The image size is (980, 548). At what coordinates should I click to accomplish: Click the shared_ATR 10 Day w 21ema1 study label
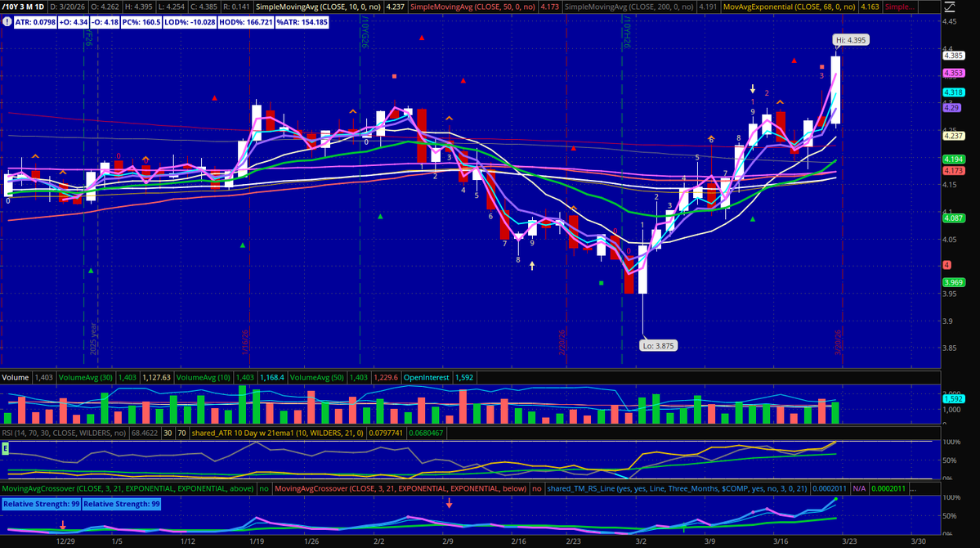(278, 433)
